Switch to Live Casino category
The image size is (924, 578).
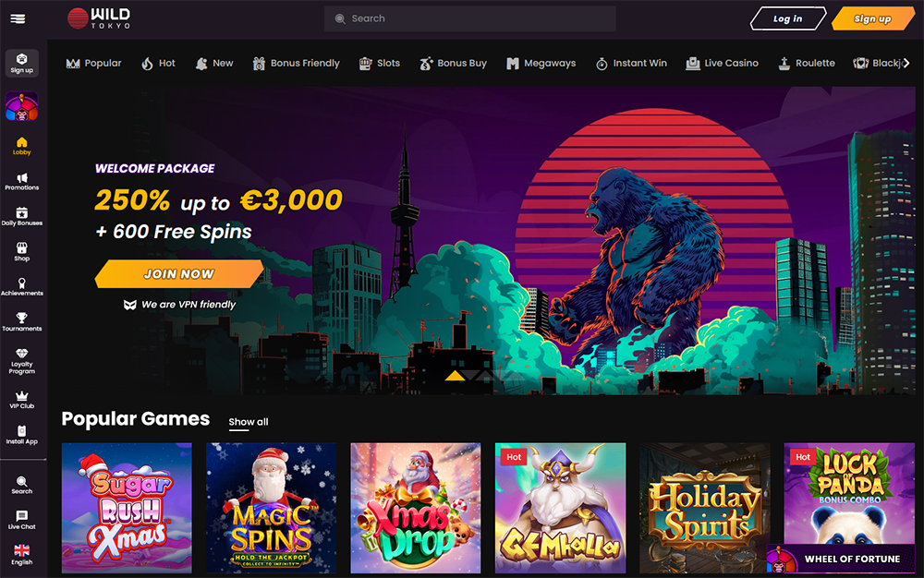click(722, 63)
